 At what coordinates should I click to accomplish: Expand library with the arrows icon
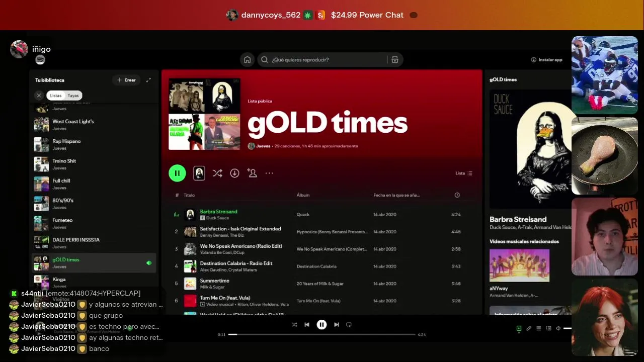tap(148, 80)
